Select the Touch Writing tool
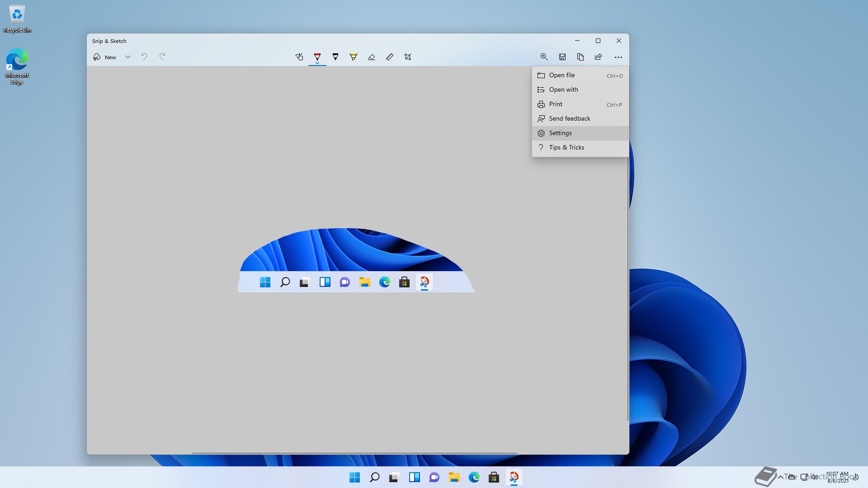This screenshot has height=488, width=868. coord(299,57)
